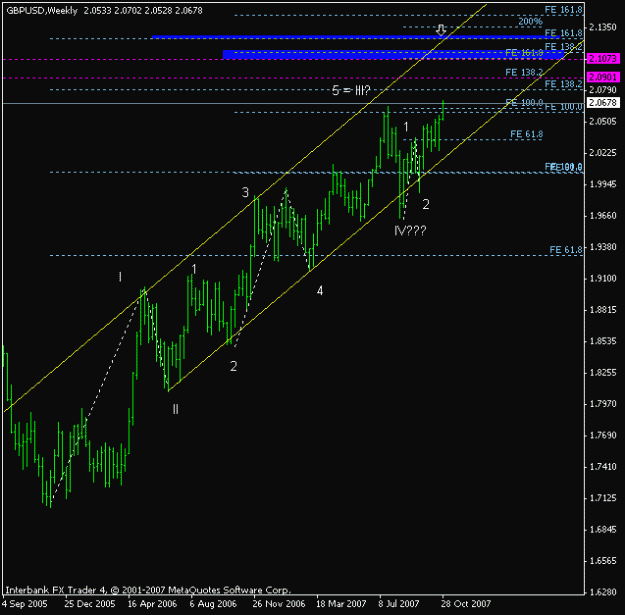Click the 1.7690 price axis label

click(603, 435)
